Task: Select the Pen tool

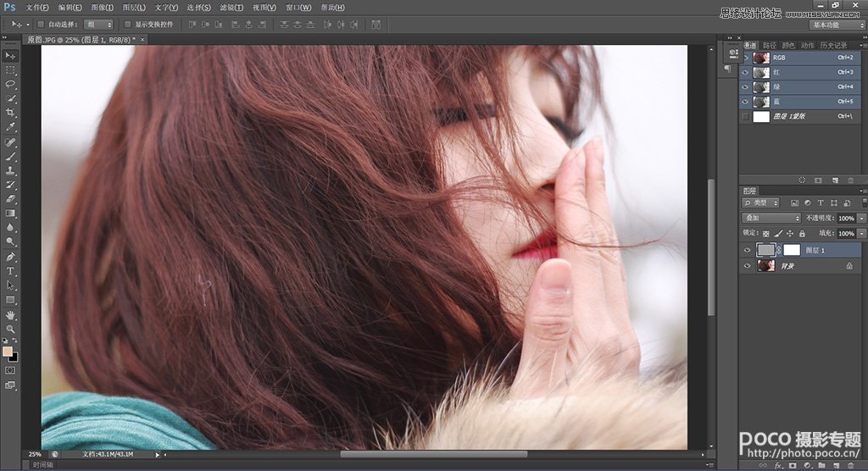Action: click(10, 257)
